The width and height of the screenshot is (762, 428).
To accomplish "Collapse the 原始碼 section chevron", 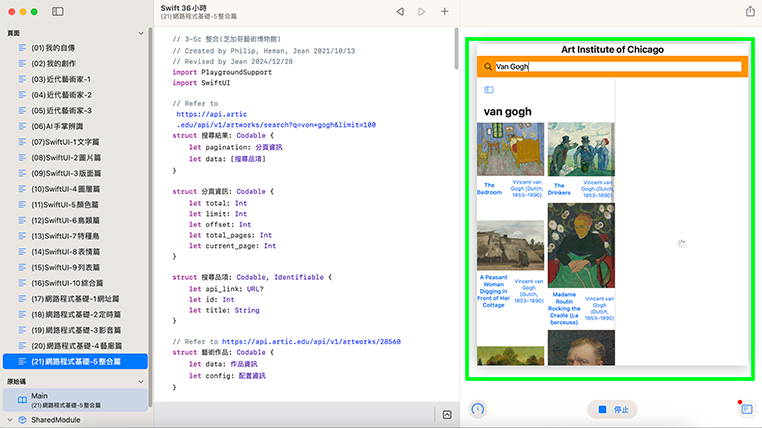I will [141, 381].
